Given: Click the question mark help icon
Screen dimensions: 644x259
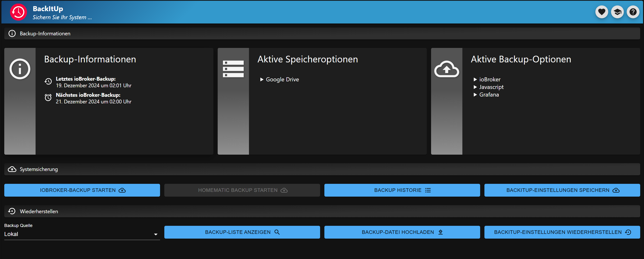Looking at the screenshot, I should (633, 12).
